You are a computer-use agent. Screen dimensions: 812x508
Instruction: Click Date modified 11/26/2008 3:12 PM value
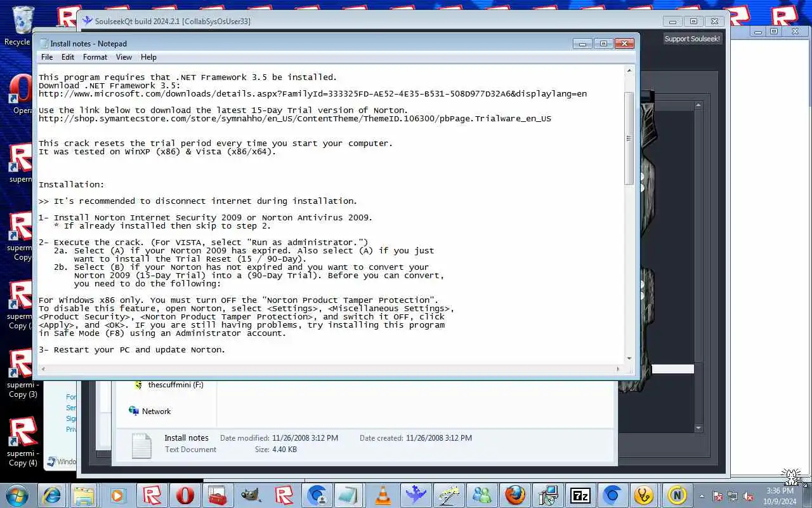pos(305,438)
